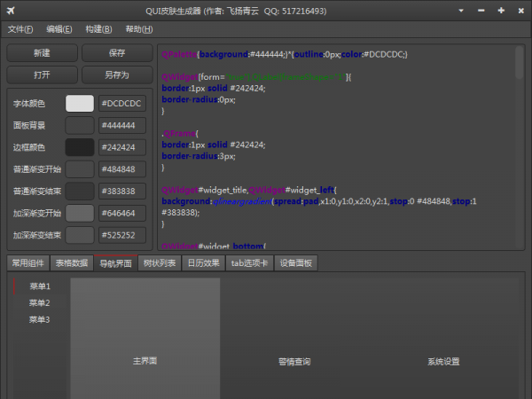Open the 帮助(H) menu
532x399 pixels.
click(139, 29)
